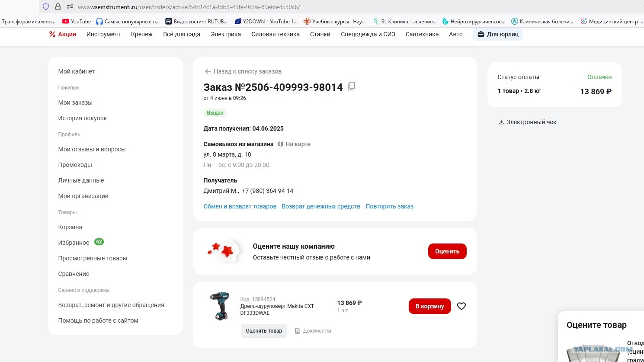Click the Документы link
644x362 pixels.
[317, 331]
